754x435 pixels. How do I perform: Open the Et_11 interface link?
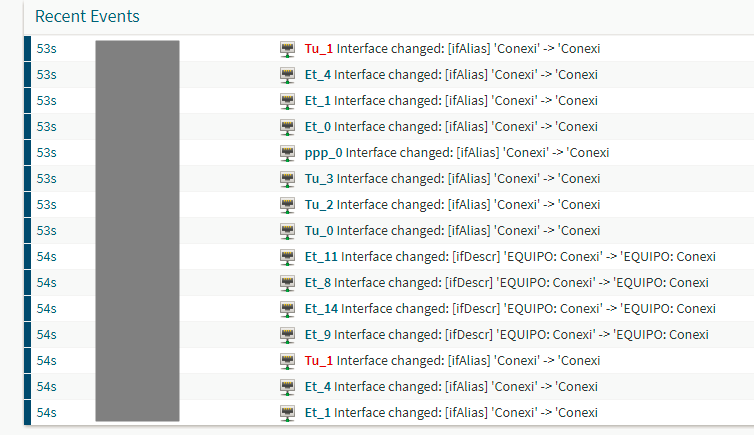tap(321, 257)
